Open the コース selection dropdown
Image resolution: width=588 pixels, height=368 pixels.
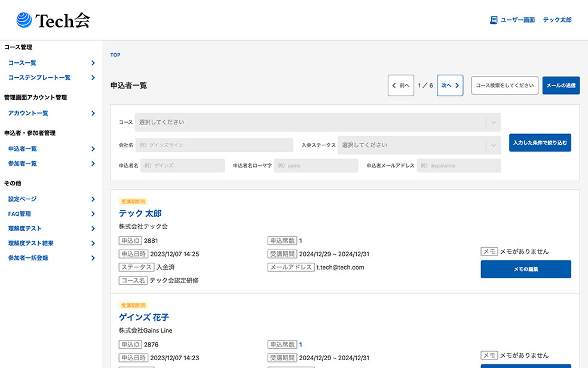tap(317, 122)
